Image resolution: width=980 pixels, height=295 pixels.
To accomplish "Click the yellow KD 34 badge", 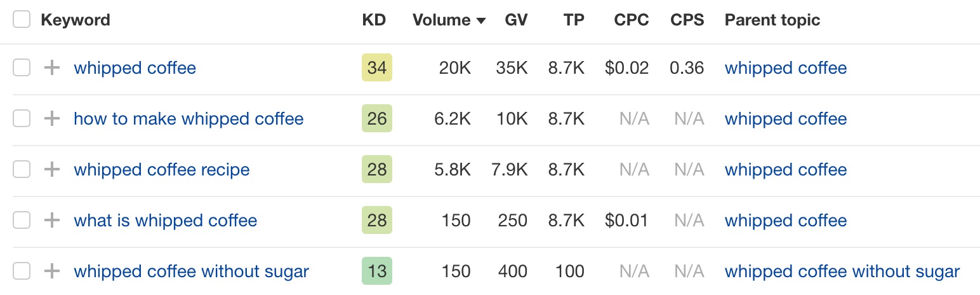I will point(377,68).
